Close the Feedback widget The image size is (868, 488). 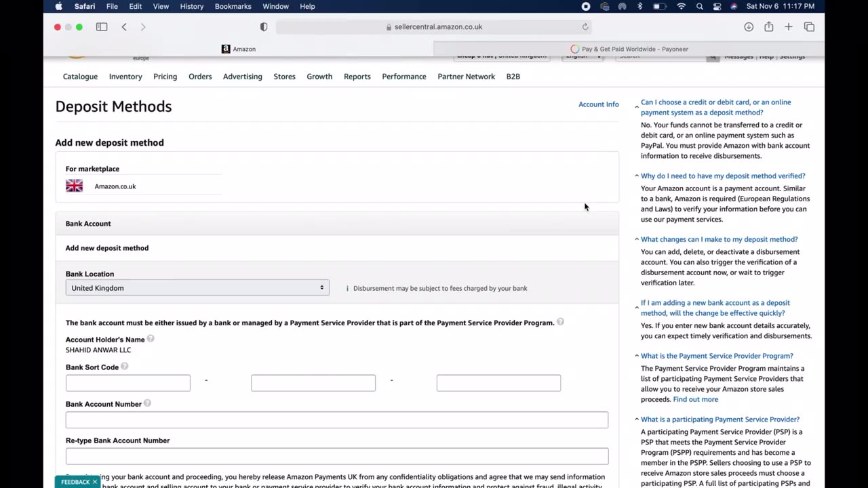95,482
